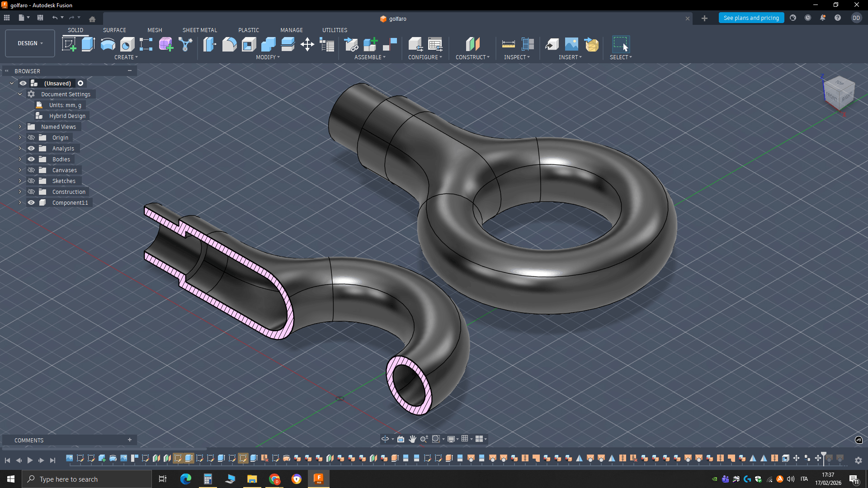Toggle visibility of Component1:1
Screen dimensions: 868x488
click(x=31, y=202)
